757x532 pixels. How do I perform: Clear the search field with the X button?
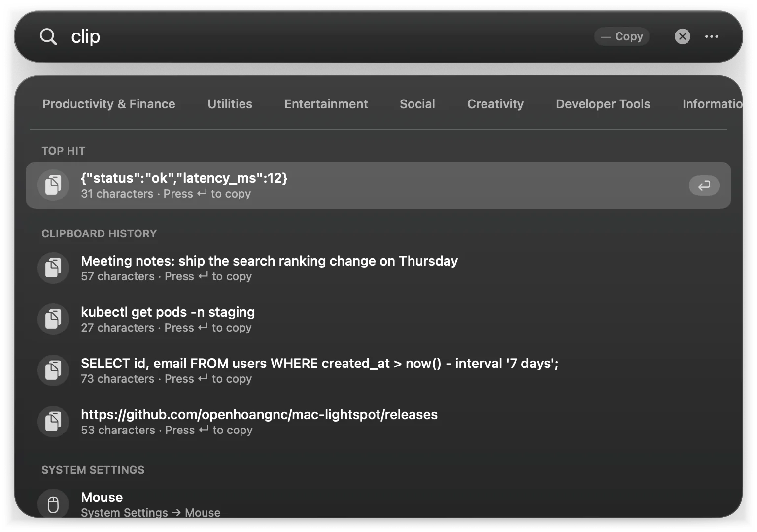point(682,36)
